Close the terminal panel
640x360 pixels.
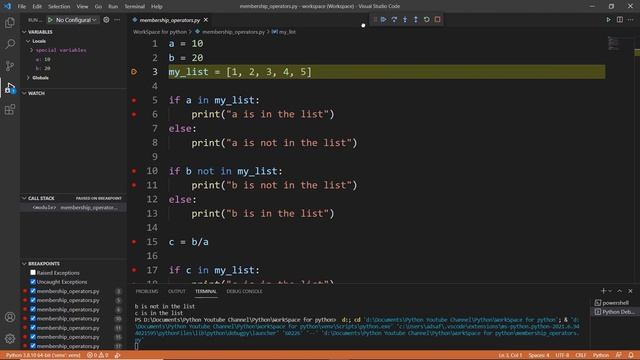coord(630,291)
